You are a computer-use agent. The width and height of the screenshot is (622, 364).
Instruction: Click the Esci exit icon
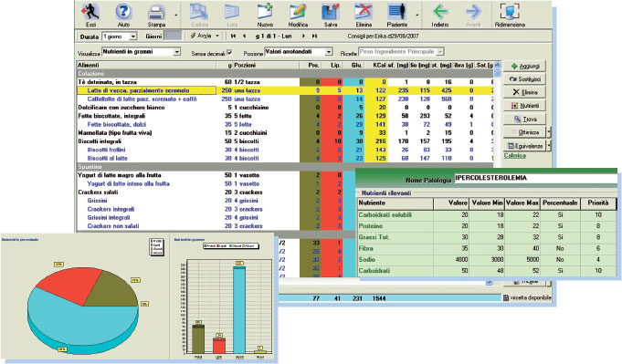pos(90,12)
